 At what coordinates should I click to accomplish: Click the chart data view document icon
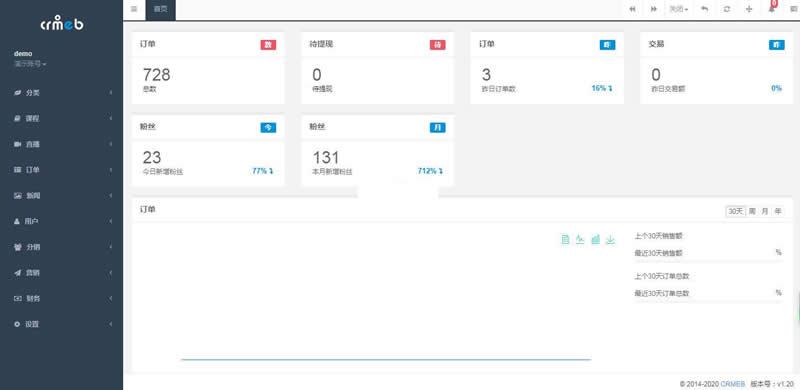pos(565,239)
